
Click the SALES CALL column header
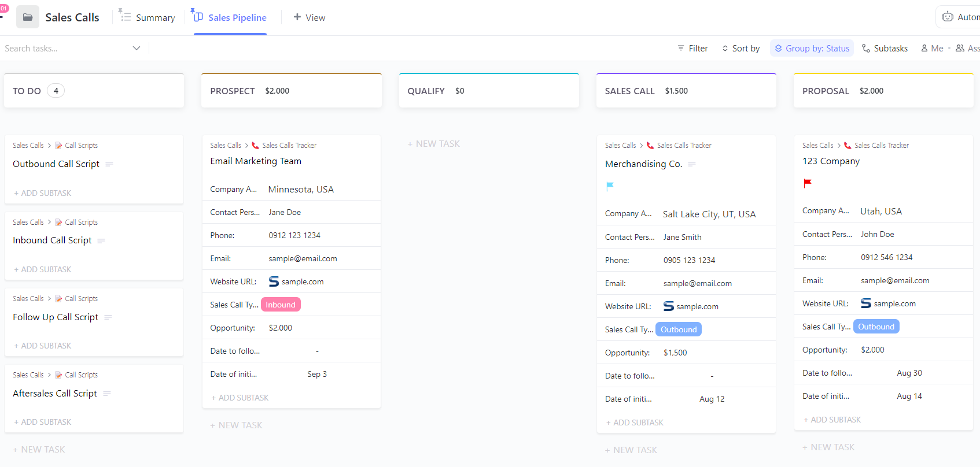pos(686,91)
